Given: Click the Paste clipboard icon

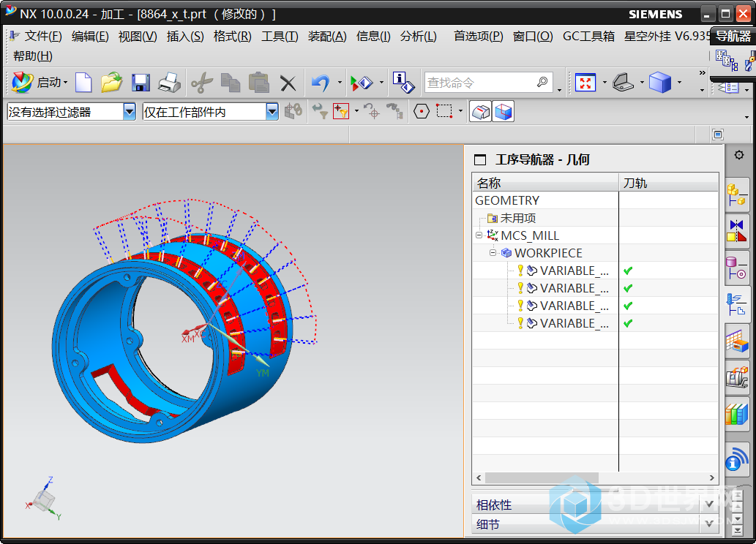Looking at the screenshot, I should click(x=259, y=83).
